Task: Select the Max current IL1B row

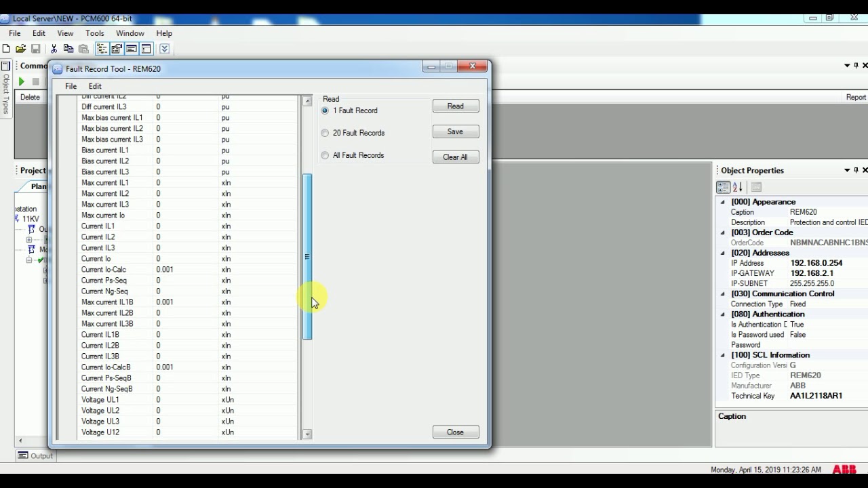Action: coord(188,302)
